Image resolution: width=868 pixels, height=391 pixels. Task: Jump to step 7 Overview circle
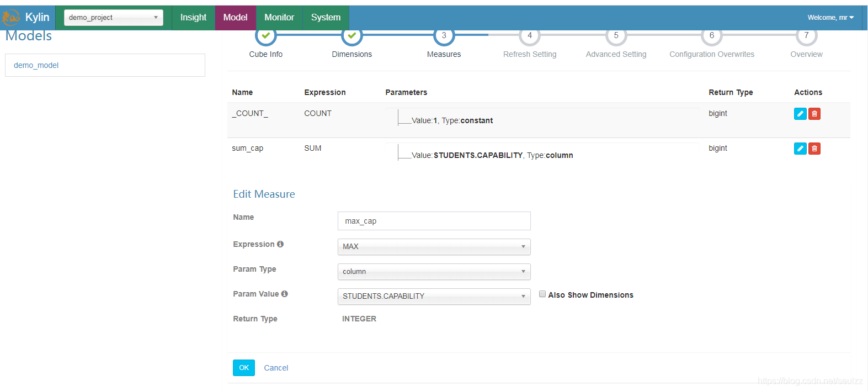click(x=807, y=35)
